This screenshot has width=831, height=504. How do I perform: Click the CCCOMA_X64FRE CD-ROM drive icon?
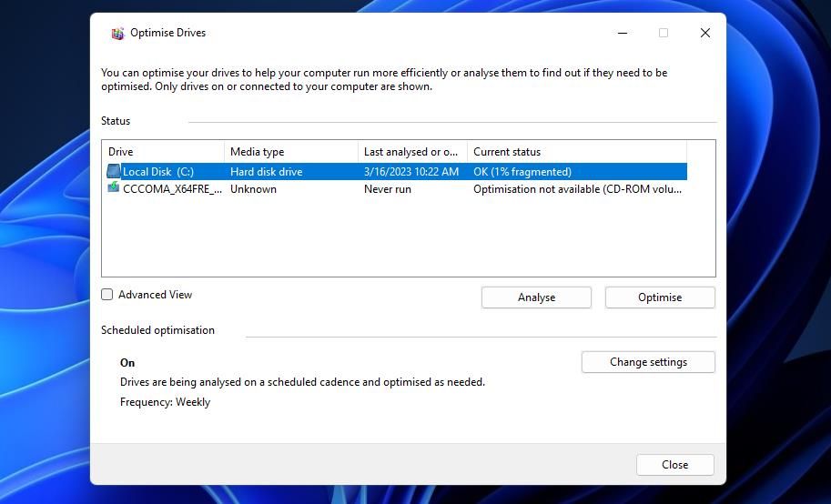114,187
